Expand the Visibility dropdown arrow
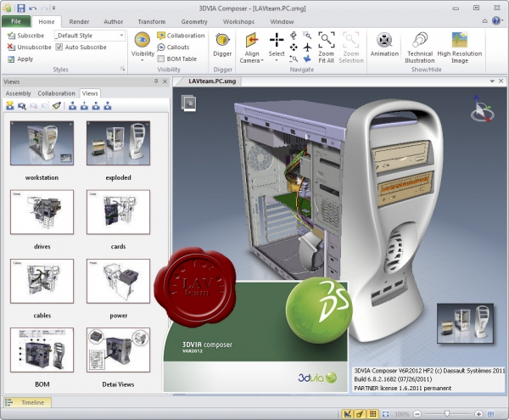The image size is (509, 420). (143, 60)
